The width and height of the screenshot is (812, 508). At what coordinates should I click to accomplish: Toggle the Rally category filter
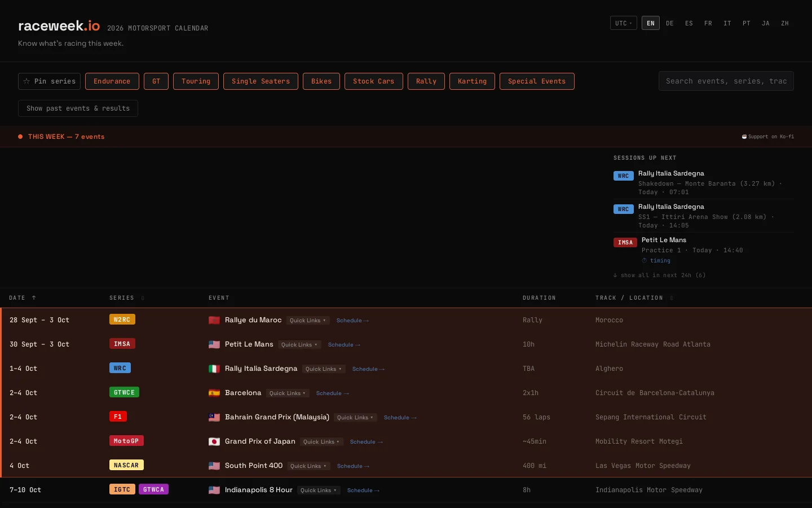pos(426,81)
